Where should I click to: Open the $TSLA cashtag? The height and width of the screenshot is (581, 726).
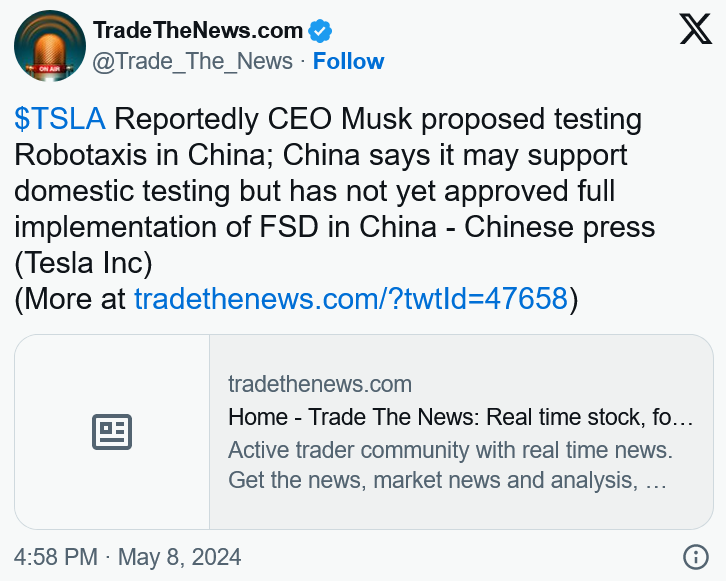[60, 120]
